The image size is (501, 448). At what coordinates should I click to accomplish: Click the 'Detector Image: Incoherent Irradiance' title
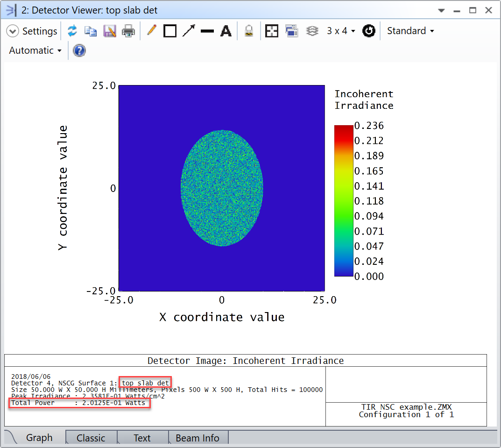[246, 361]
